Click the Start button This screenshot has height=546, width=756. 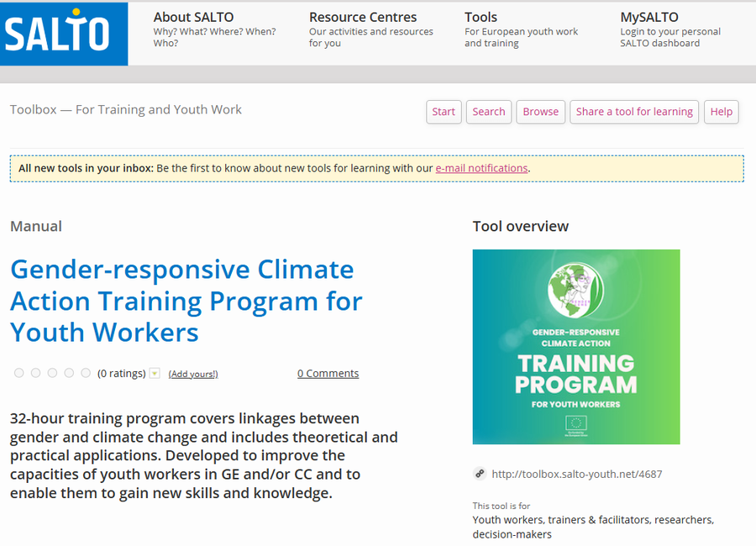point(444,112)
